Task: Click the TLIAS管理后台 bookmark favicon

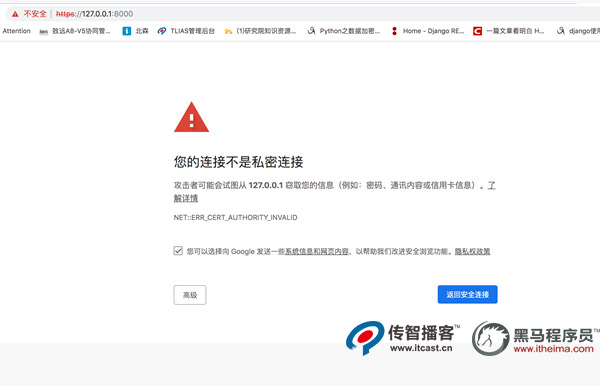Action: click(162, 31)
